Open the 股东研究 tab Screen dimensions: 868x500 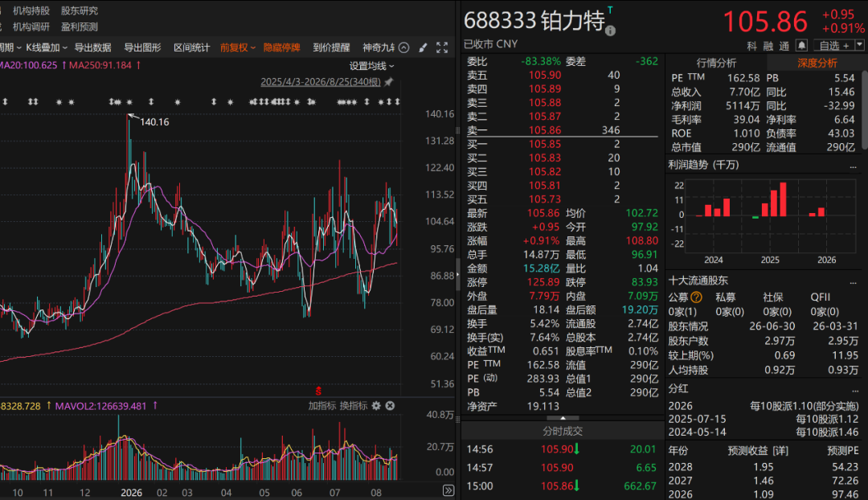pyautogui.click(x=79, y=10)
